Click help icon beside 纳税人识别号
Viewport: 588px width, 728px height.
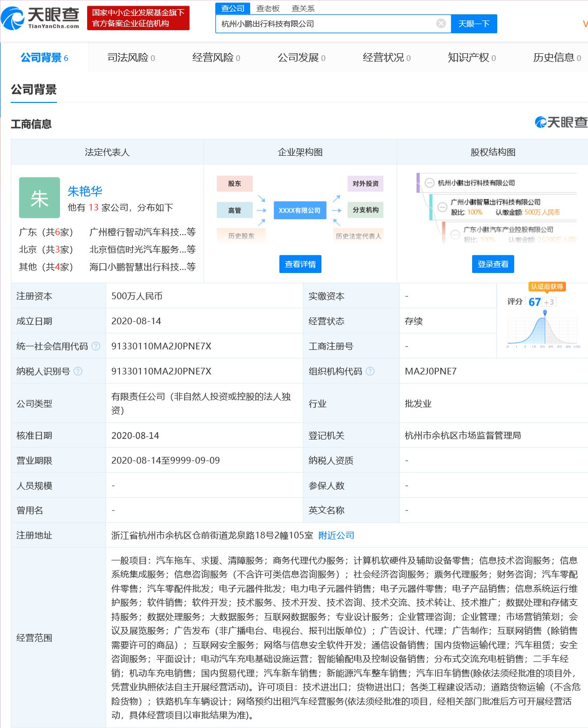[x=77, y=371]
